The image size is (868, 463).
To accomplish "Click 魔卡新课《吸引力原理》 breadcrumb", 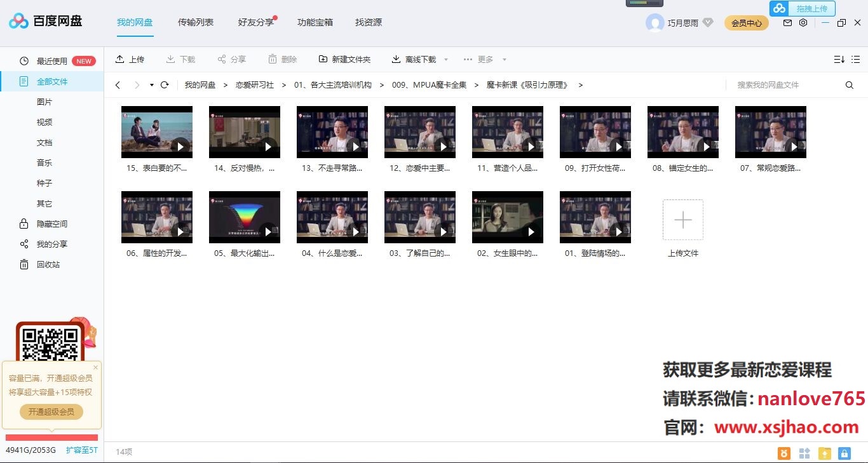I will point(527,85).
